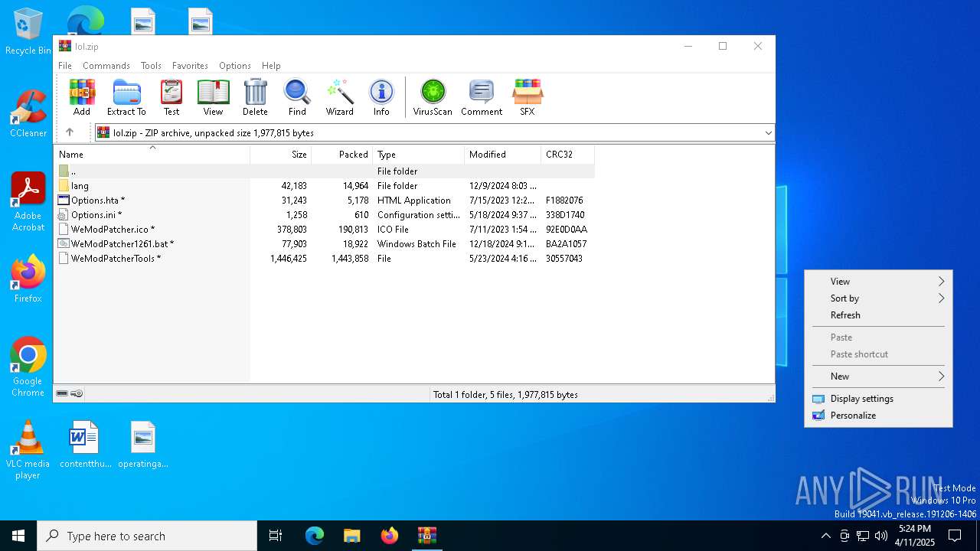Click the Comment toolbar icon

[x=482, y=97]
